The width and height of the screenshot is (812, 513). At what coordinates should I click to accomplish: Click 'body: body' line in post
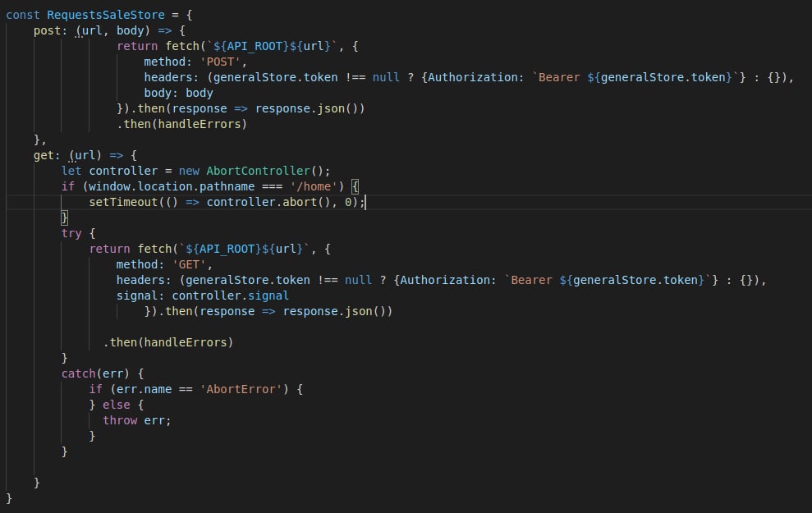point(178,94)
